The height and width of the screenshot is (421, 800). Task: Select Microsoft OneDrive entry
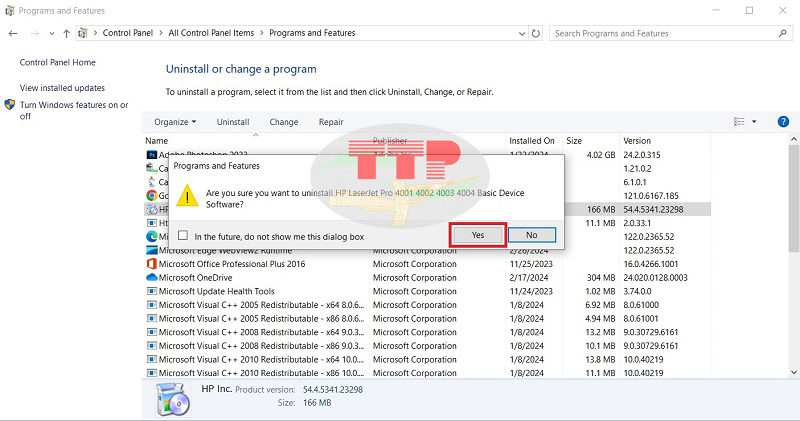(195, 278)
